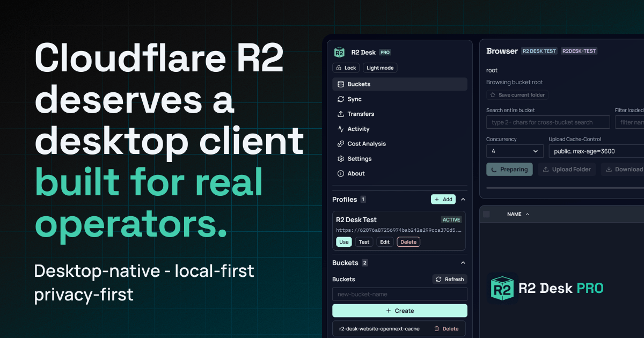
Task: Select the Sync icon in the sidebar
Action: (356, 99)
